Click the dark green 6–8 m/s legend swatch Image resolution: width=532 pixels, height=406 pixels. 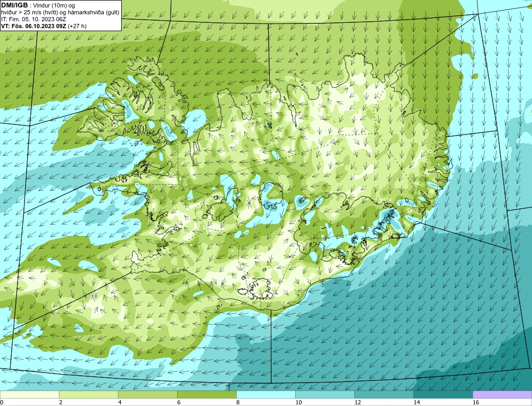pos(206,394)
